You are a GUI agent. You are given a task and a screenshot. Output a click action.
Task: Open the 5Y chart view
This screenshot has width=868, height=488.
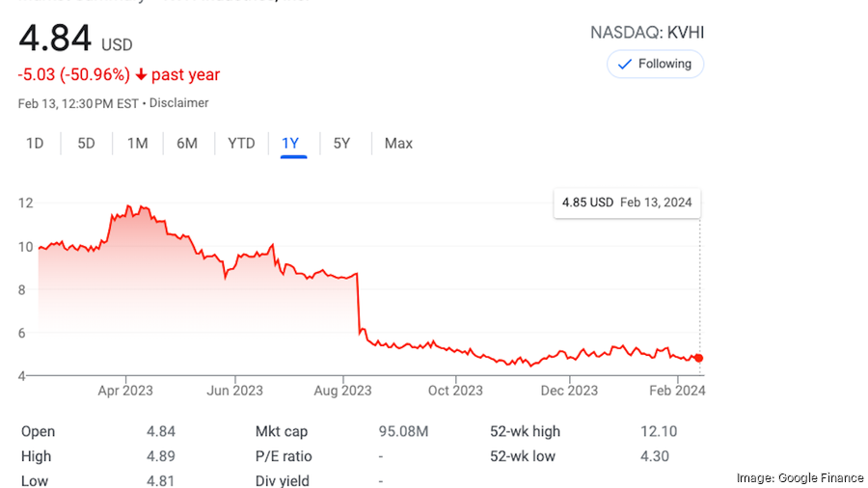click(x=341, y=144)
